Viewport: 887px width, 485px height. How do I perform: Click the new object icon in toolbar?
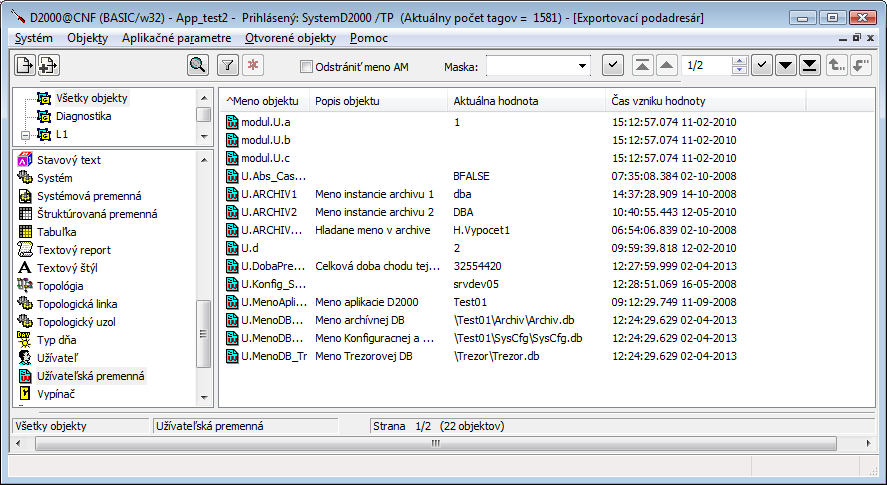pyautogui.click(x=24, y=66)
